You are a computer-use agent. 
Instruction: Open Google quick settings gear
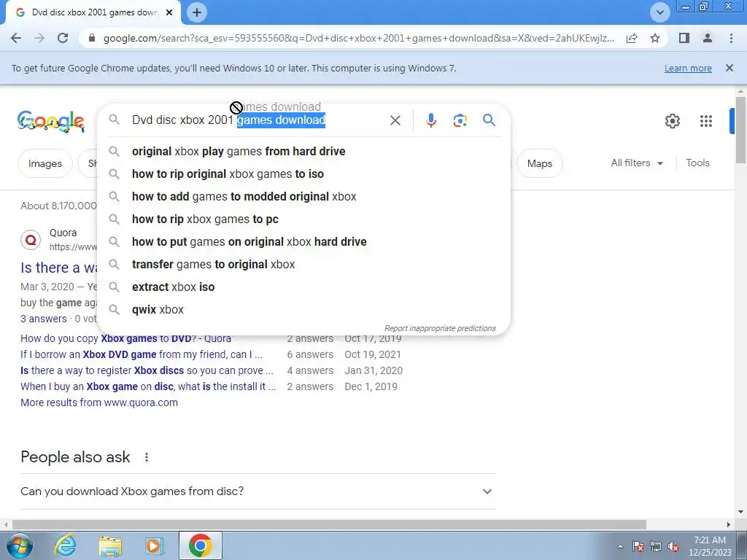[672, 121]
